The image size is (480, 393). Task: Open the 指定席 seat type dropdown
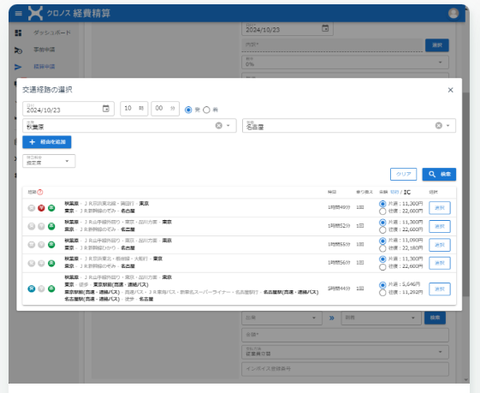click(49, 161)
